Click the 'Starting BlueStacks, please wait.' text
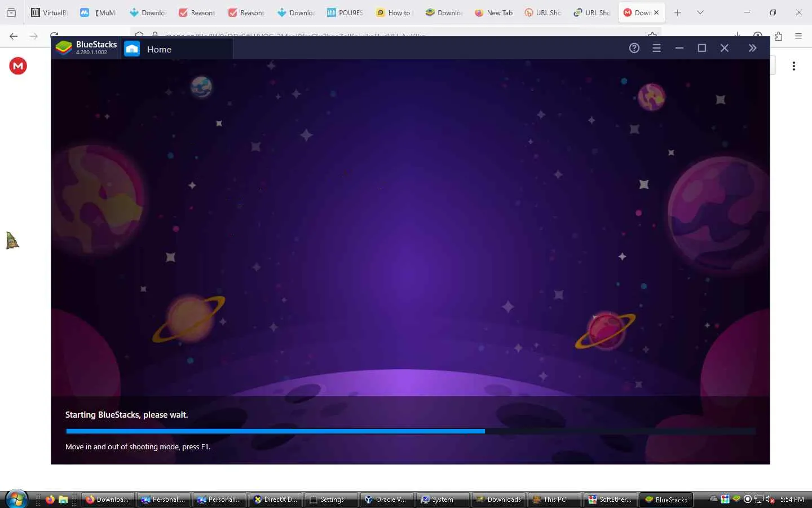Screen dimensions: 812x508 [126, 415]
